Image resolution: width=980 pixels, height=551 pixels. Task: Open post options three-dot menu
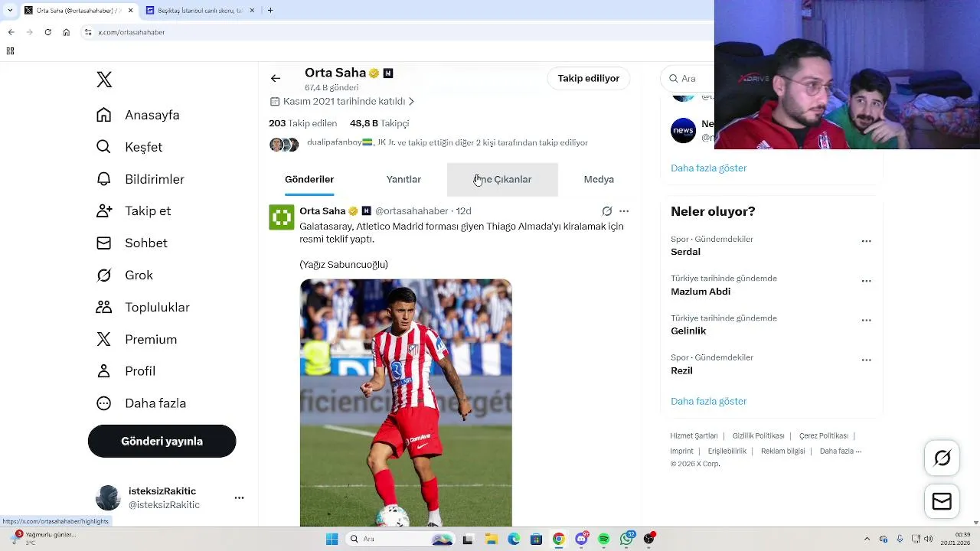pos(624,211)
